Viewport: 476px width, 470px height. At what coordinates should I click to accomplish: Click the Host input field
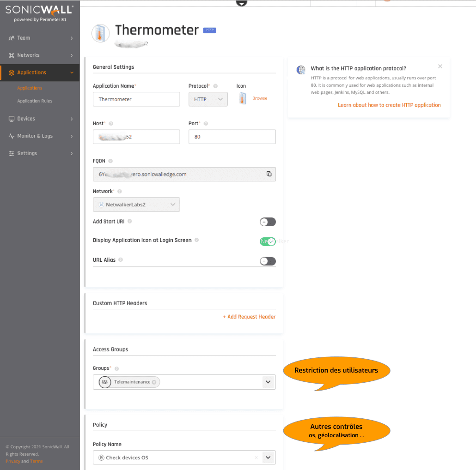[136, 137]
